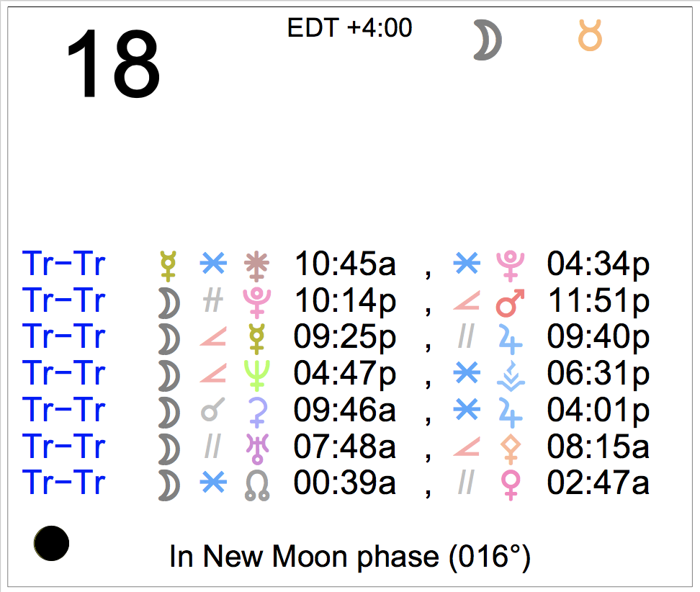Viewport: 700px width, 592px height.
Task: Click the orange Pallas glyph at 08:15a
Action: point(511,449)
